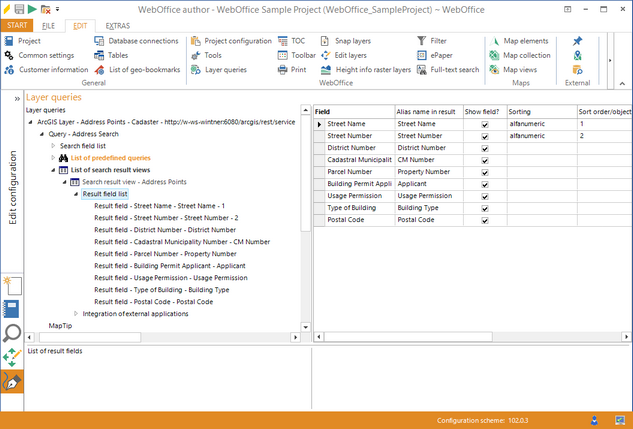
Task: Click the pen nib icon in sidebar
Action: pyautogui.click(x=12, y=382)
